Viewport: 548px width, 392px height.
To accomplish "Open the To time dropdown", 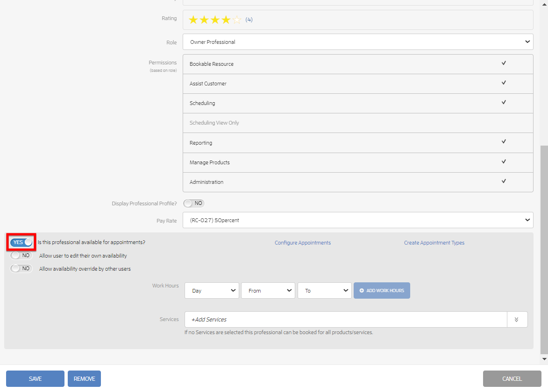I will (324, 290).
